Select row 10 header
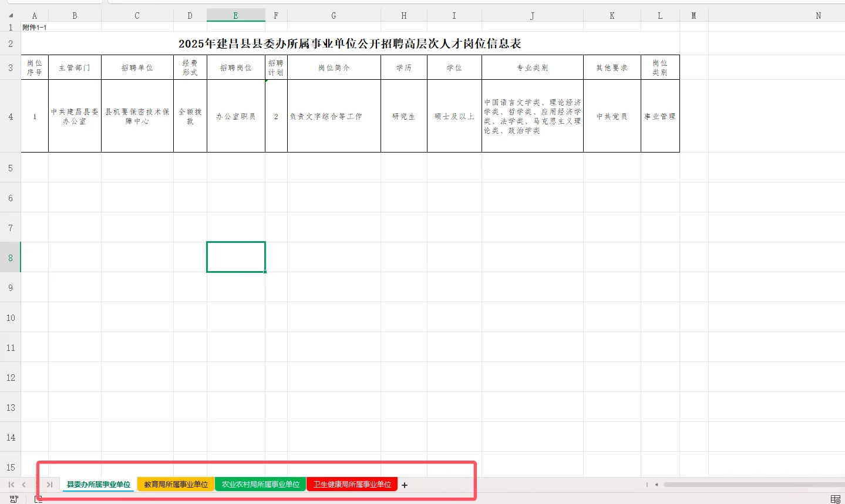The height and width of the screenshot is (504, 845). click(x=11, y=317)
